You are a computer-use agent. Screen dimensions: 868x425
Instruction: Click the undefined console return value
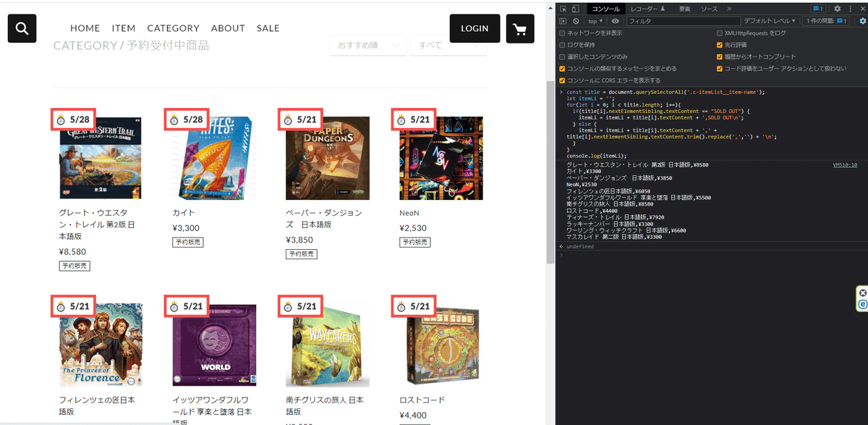tap(580, 246)
